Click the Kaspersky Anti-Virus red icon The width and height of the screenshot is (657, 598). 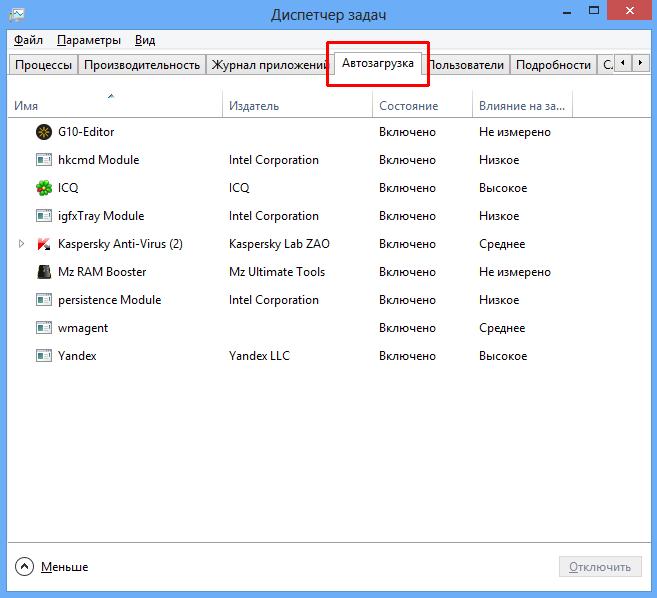(x=44, y=244)
